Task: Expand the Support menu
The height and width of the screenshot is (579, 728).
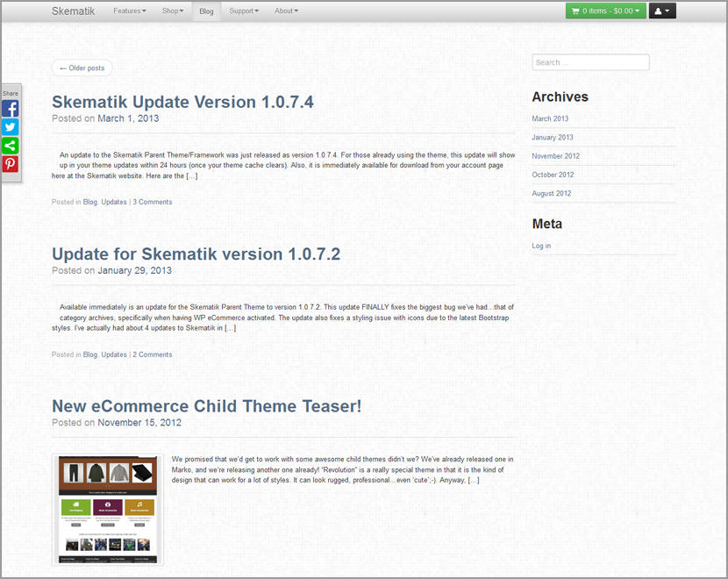Action: (244, 11)
